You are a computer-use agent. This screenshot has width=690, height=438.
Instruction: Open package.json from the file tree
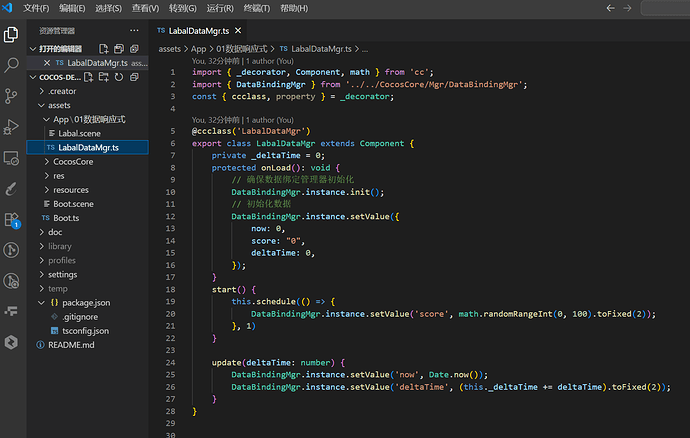pyautogui.click(x=85, y=302)
